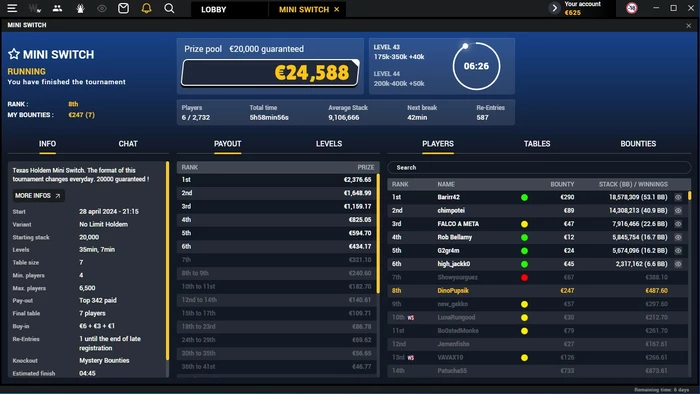This screenshot has width=700, height=394.
Task: Favorite the tournament with star icon
Action: click(x=14, y=54)
